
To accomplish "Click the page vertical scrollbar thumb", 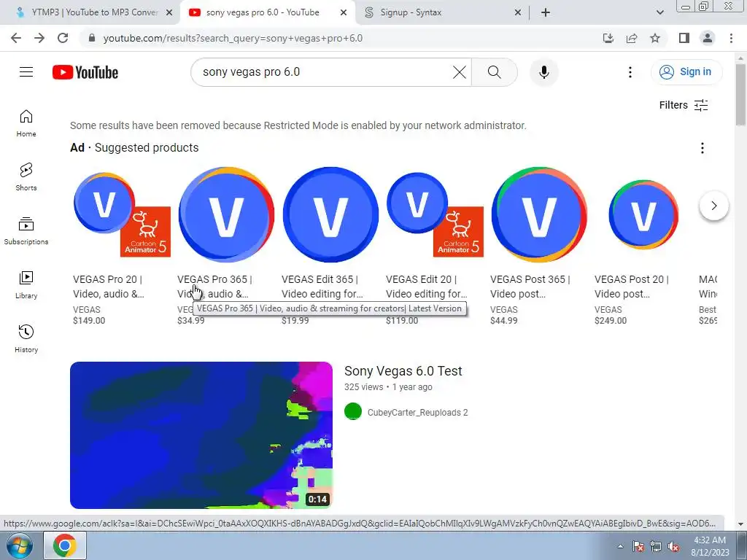I will 741,94.
